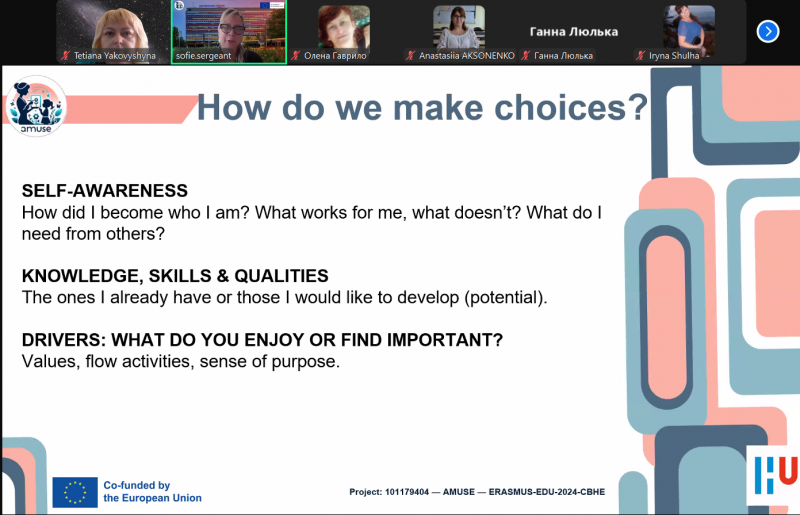Click Anastasiia AKSONENKO's muted microphone icon
The image size is (800, 515).
click(411, 56)
